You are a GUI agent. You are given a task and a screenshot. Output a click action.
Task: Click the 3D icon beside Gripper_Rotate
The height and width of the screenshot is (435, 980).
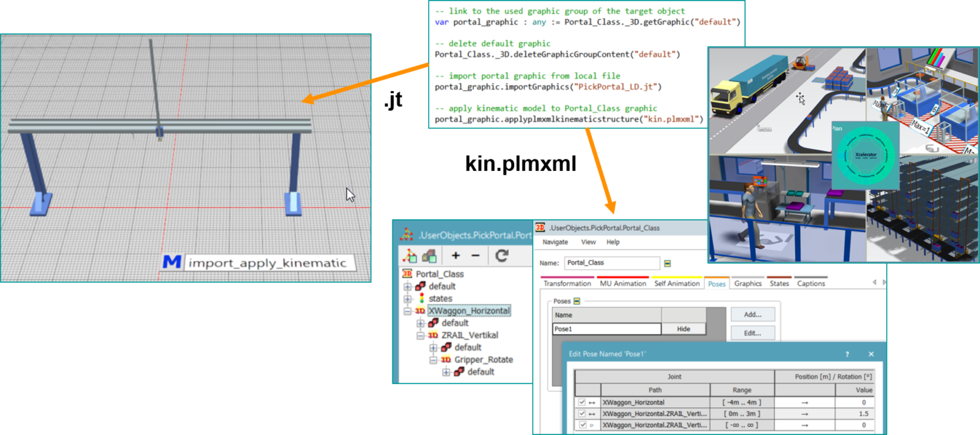click(x=447, y=358)
